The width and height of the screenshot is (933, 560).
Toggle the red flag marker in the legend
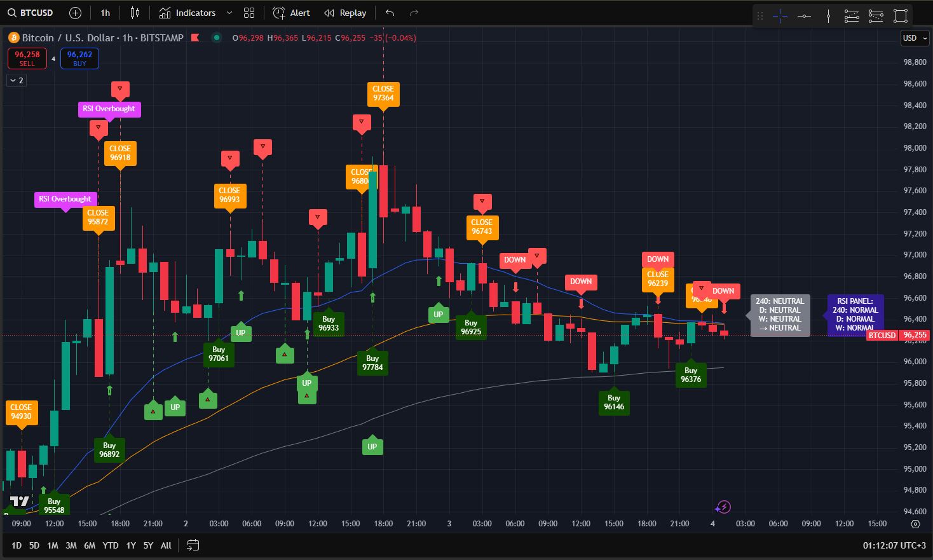pos(196,38)
